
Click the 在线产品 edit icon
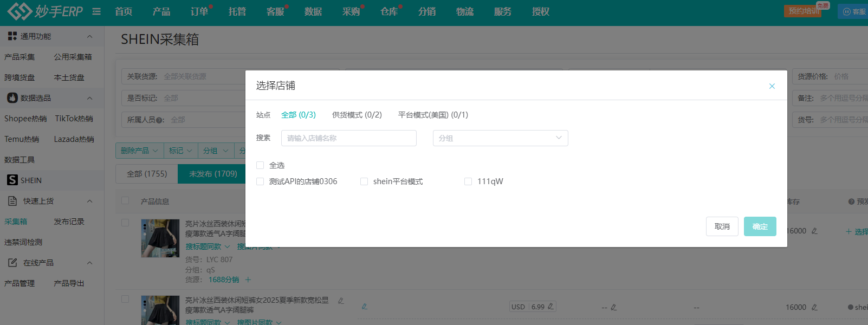pos(12,263)
